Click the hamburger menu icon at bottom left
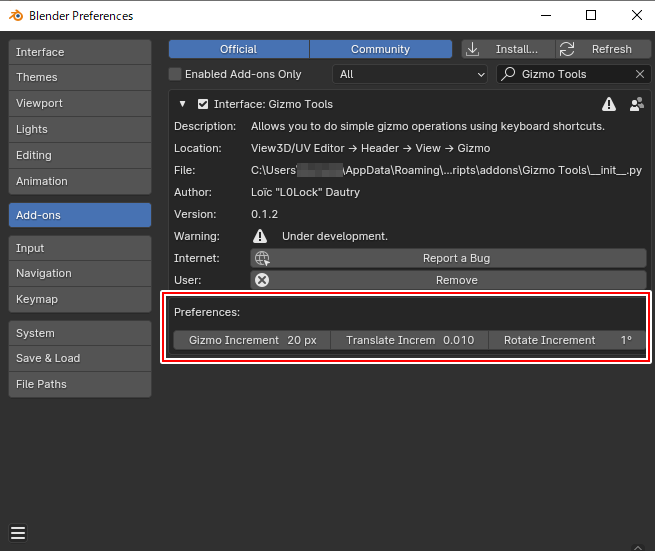The height and width of the screenshot is (551, 655). pos(18,532)
